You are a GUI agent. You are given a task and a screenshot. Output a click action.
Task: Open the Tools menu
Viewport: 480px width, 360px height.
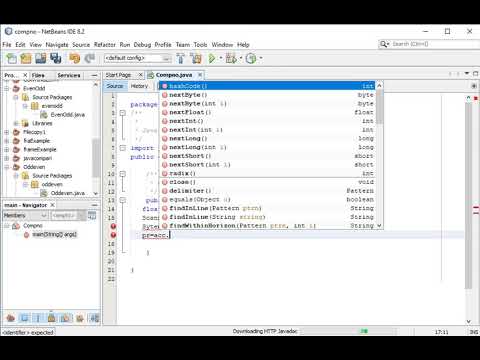point(200,45)
